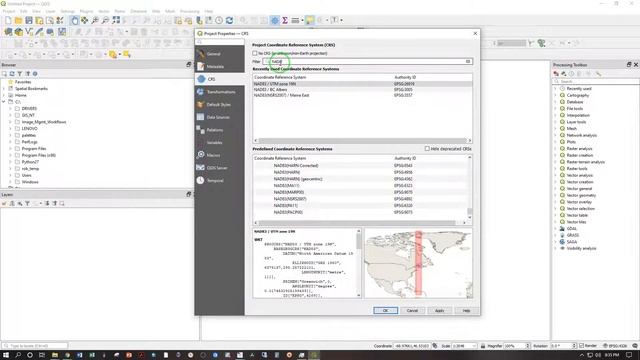Select NAD83(NSRS2007) / Maine East row
Screen dimensions: 640x360
point(362,95)
